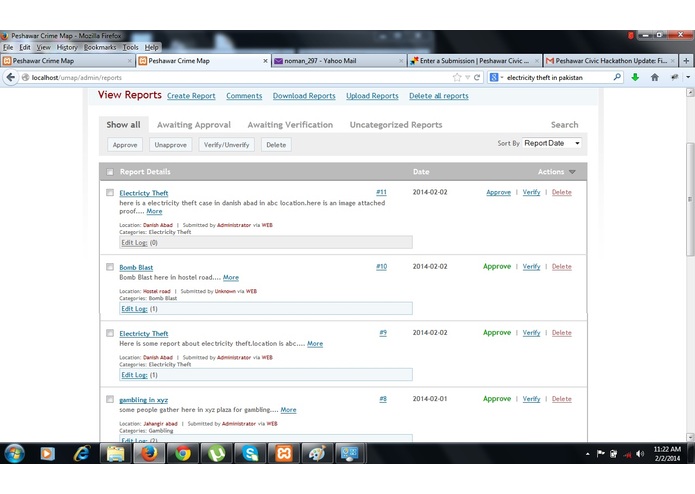Open Skype from the taskbar
The width and height of the screenshot is (695, 494).
[x=250, y=453]
